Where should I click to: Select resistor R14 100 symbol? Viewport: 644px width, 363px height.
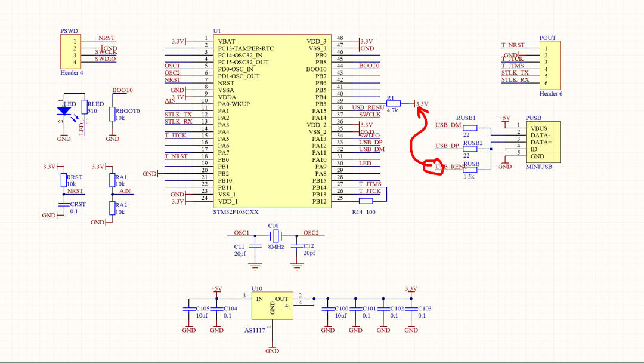(366, 201)
